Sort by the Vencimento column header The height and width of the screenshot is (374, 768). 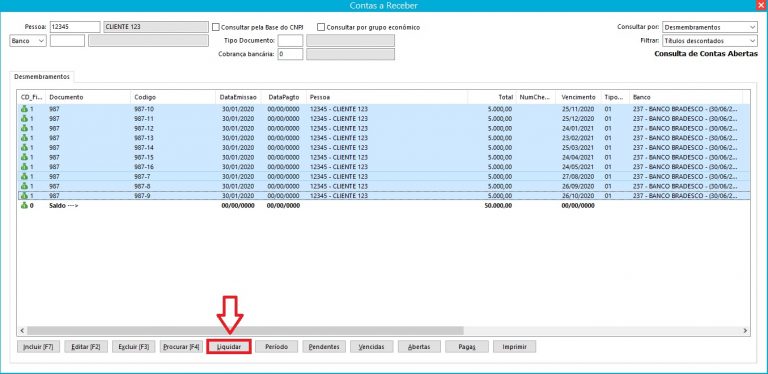[578, 97]
